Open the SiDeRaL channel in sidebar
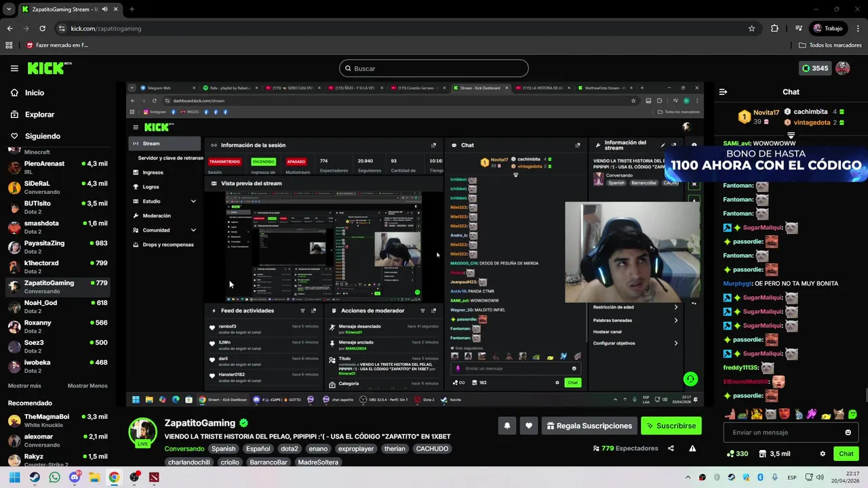Screen dimensions: 868x488 pos(58,187)
